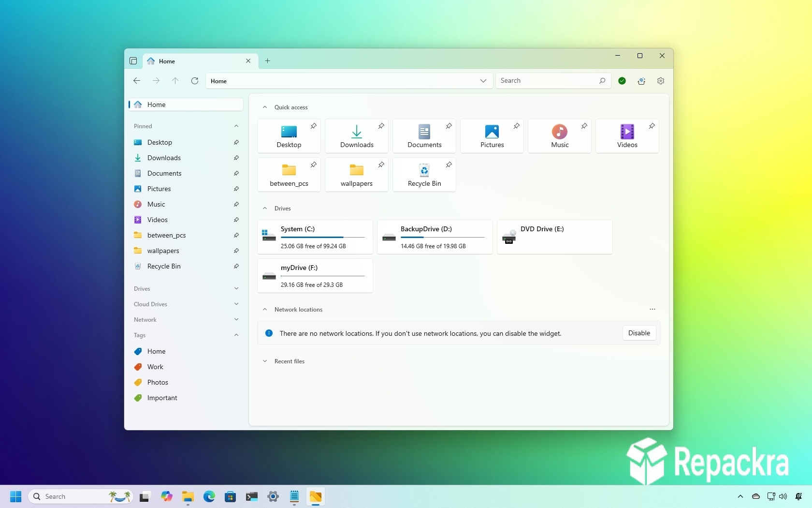Open the layout options icon beside settings
This screenshot has width=812, height=508.
click(x=641, y=81)
